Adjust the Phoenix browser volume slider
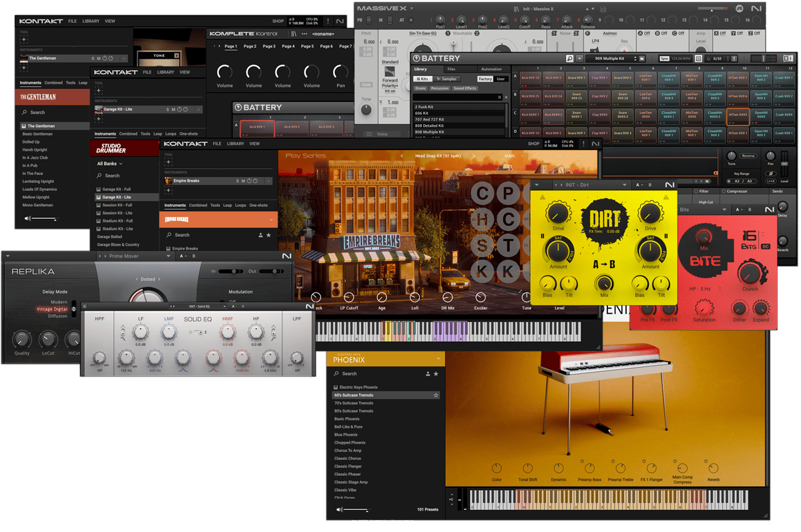Image resolution: width=801 pixels, height=532 pixels. click(x=357, y=510)
